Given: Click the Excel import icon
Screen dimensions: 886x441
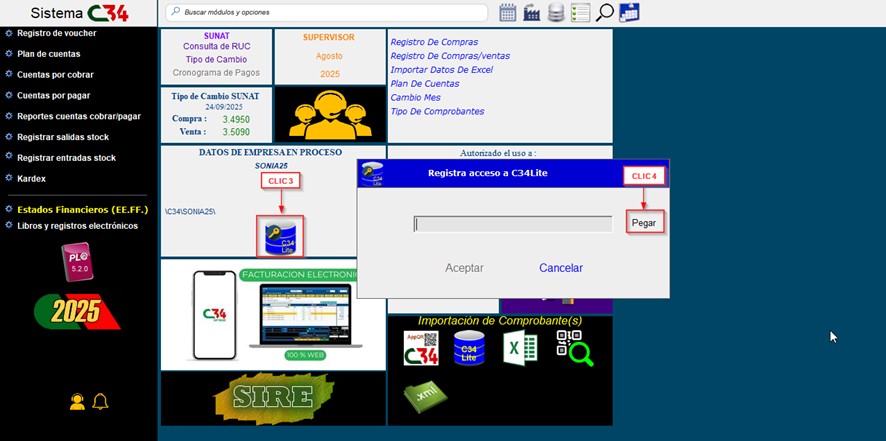Looking at the screenshot, I should [518, 349].
